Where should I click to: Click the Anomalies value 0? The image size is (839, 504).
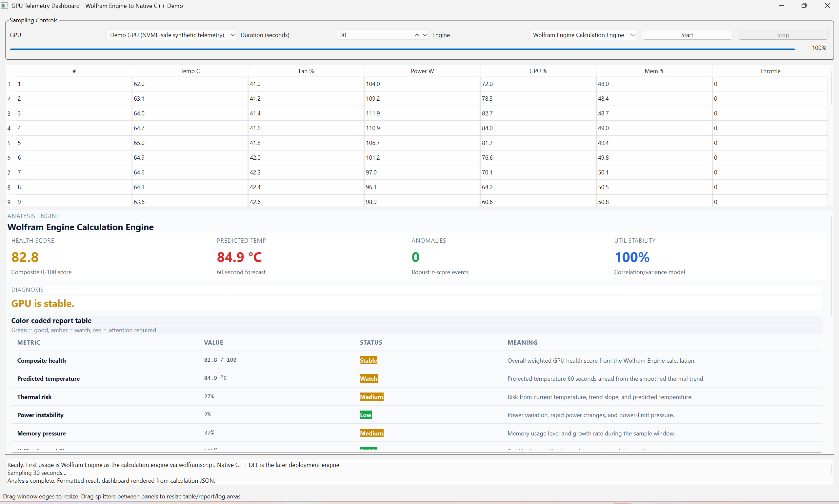click(x=415, y=257)
